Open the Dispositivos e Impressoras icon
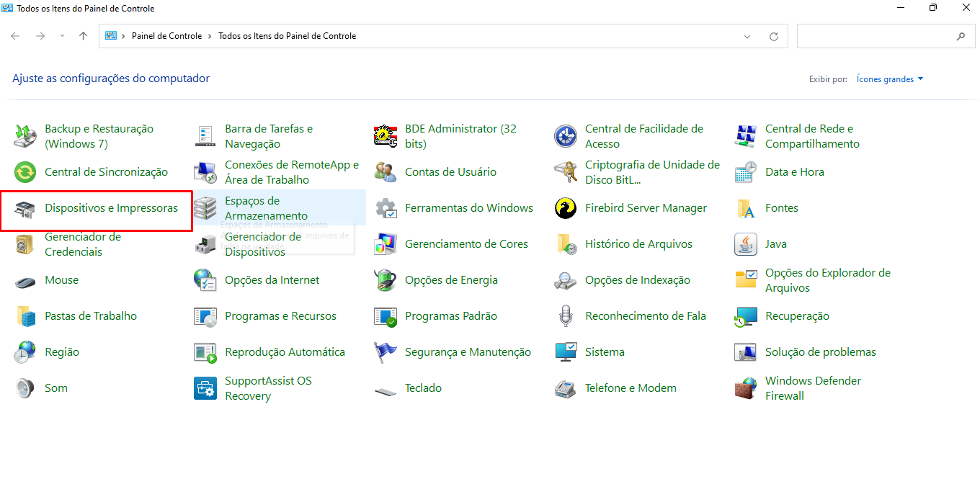This screenshot has height=502, width=980. (25, 209)
